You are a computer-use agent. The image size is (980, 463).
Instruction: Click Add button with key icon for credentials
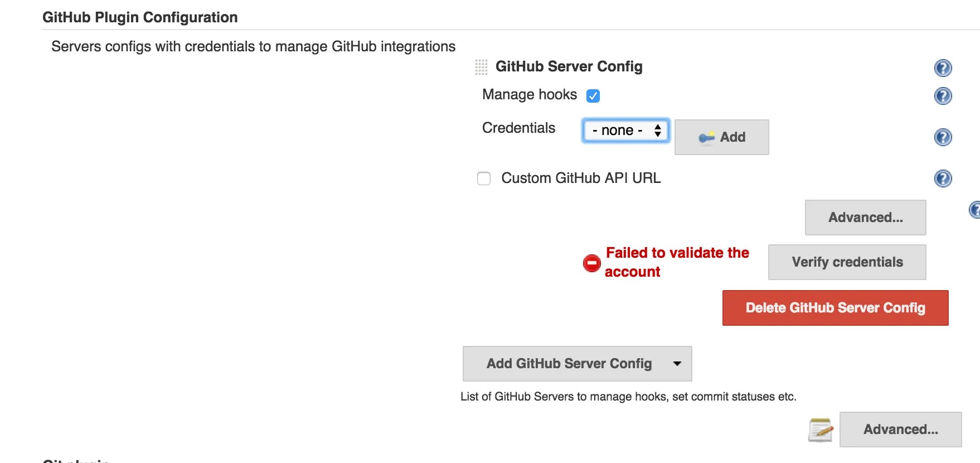[721, 137]
